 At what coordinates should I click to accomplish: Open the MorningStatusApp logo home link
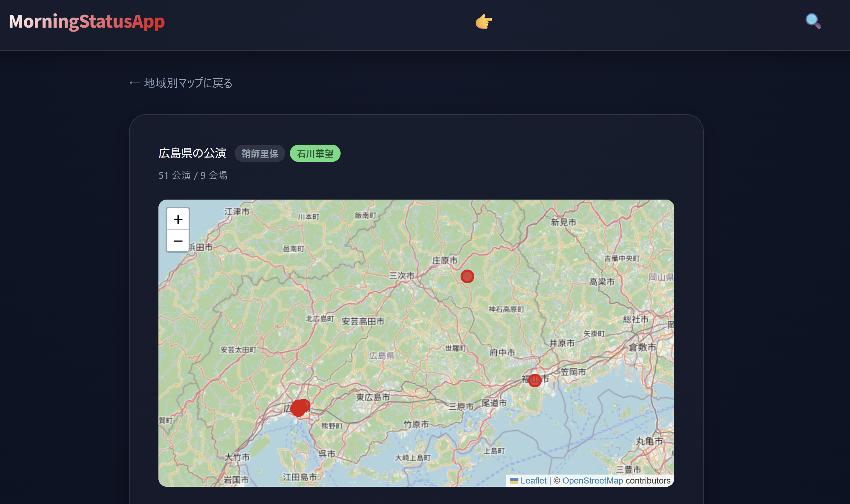(x=87, y=22)
